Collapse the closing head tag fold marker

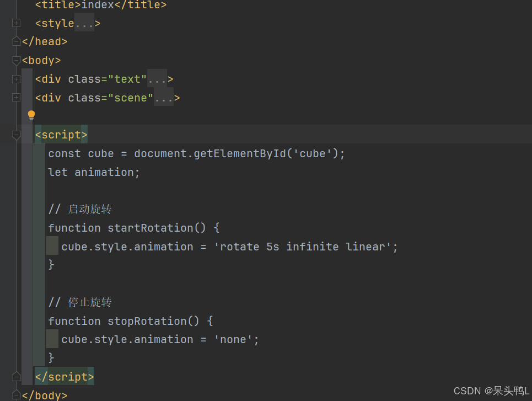tap(16, 41)
